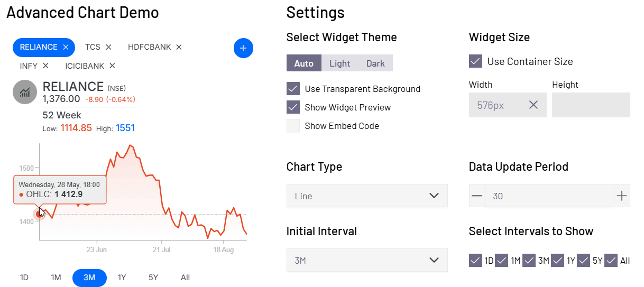
Task: Remove the RELIANCE symbol chip
Action: click(66, 47)
